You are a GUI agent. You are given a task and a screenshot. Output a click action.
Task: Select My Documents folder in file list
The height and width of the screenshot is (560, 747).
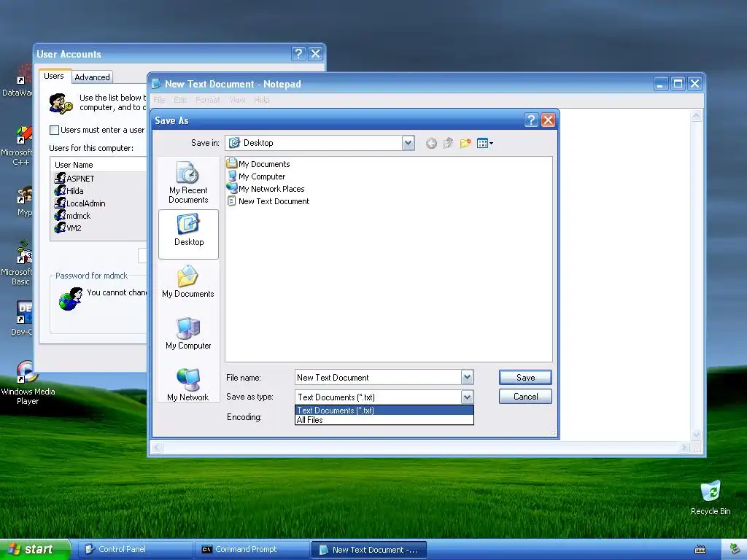259,164
